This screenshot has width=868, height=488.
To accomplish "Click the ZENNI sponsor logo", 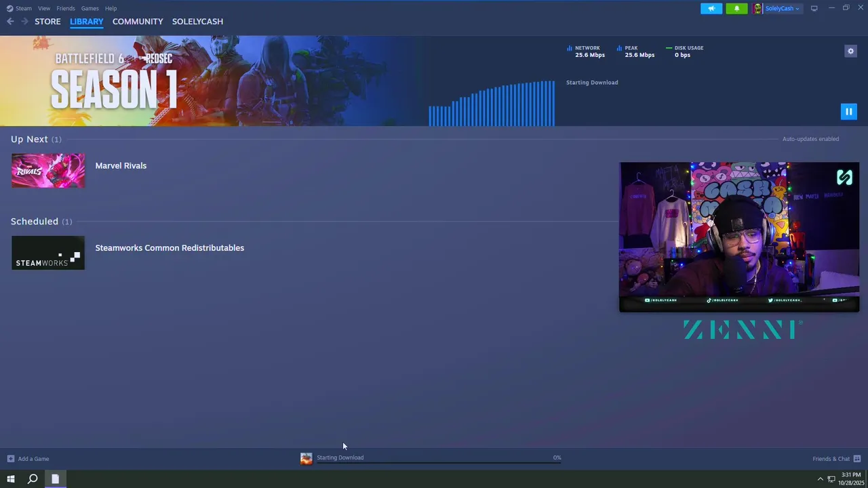I will click(743, 329).
